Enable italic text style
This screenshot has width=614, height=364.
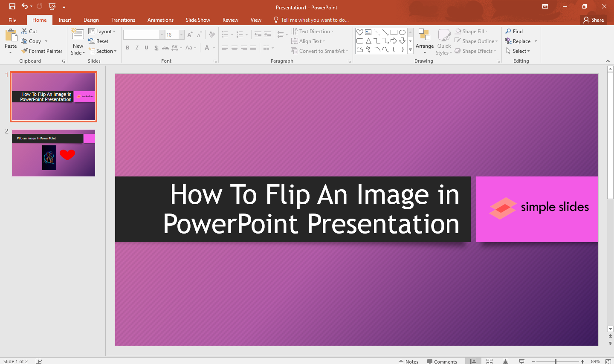click(137, 48)
